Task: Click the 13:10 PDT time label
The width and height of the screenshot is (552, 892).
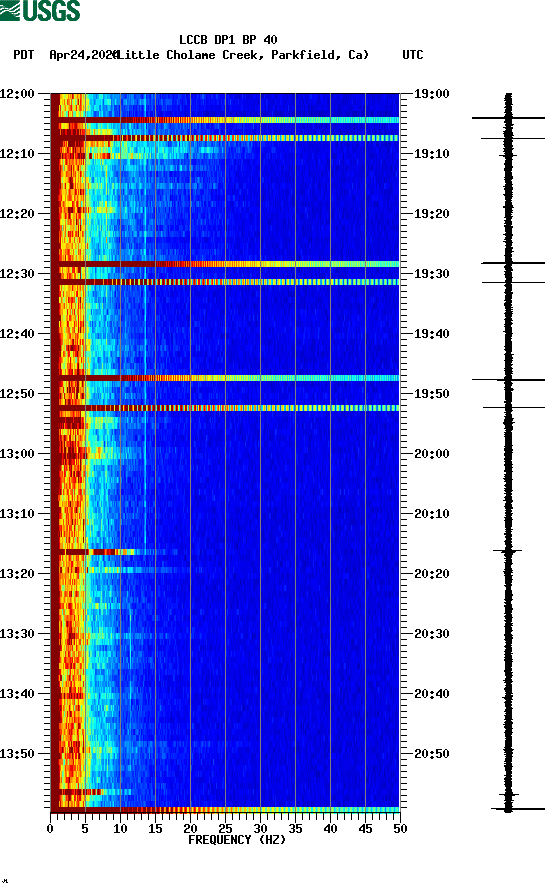Action: pos(18,514)
